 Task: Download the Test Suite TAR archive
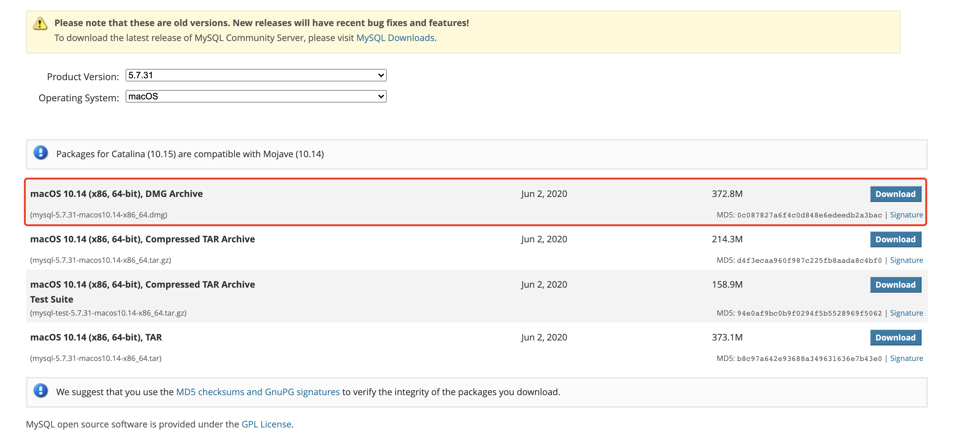click(895, 285)
